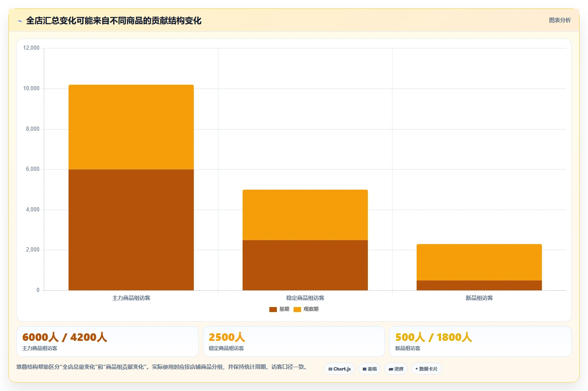Click the card caption 主力商品组访客 under 6000人
588x391 pixels.
click(40, 348)
